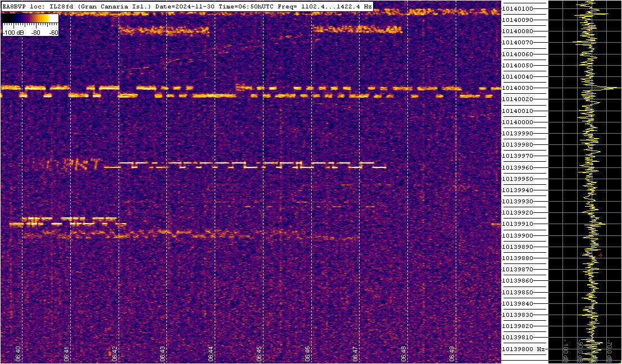Screen dimensions: 622x364
Task: Click the 10140100 frequency scale label
Action: [x=517, y=9]
